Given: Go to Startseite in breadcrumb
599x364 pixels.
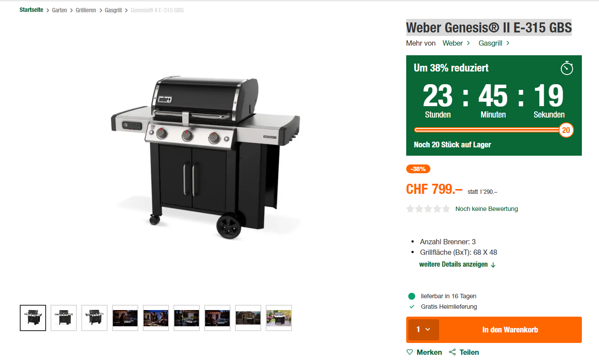Looking at the screenshot, I should [31, 10].
